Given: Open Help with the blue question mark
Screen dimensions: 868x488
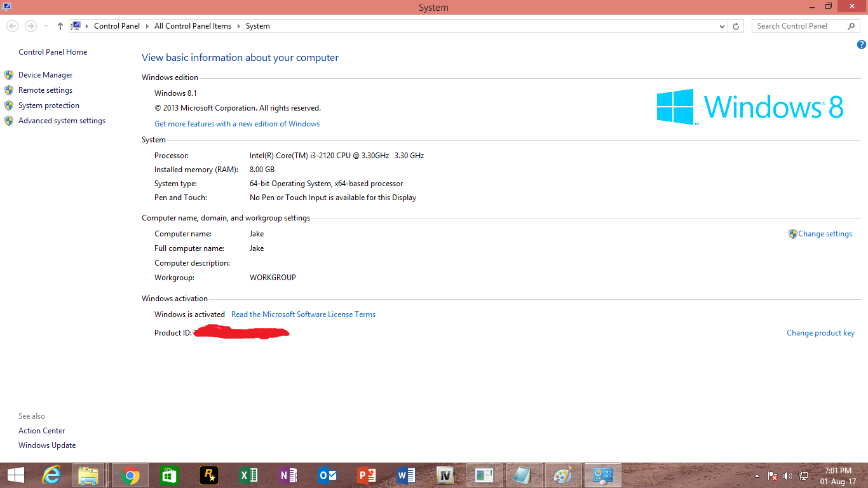Looking at the screenshot, I should 862,44.
